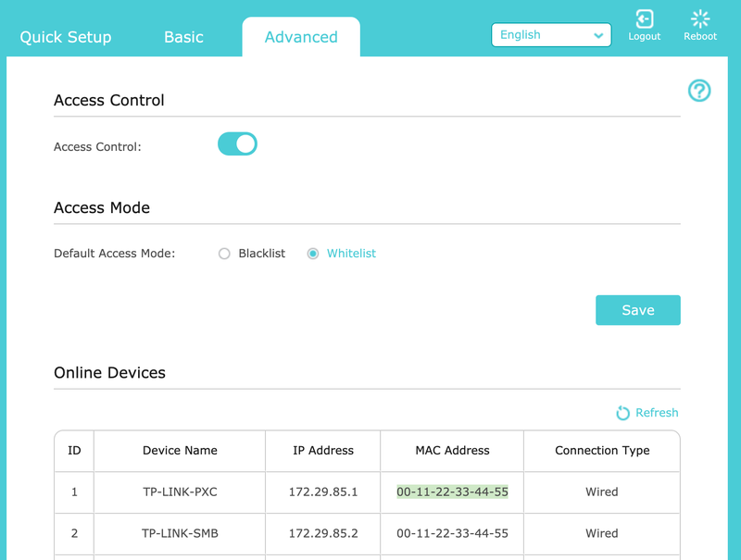
Task: Click the Refresh link text
Action: pos(657,413)
